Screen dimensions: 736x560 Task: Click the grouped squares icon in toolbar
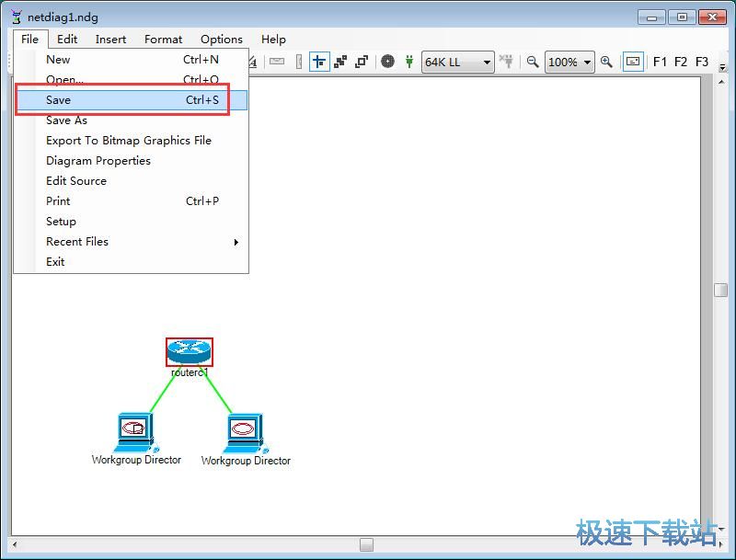point(340,62)
